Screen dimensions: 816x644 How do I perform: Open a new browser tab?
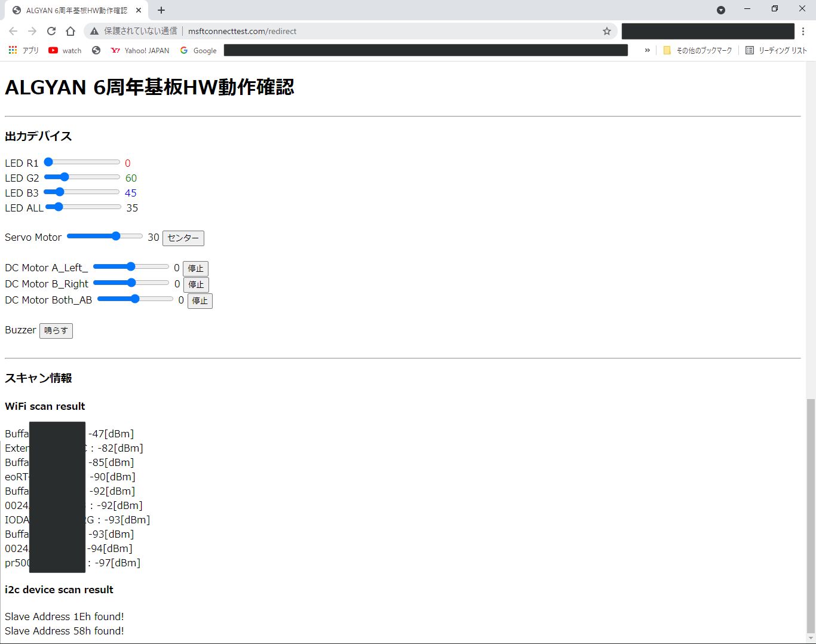coord(161,10)
